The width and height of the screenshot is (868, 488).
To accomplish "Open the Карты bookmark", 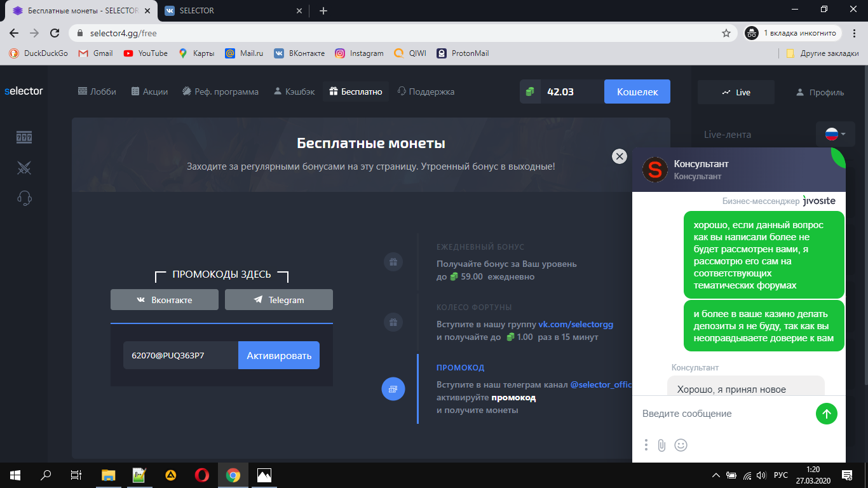I will [x=197, y=53].
